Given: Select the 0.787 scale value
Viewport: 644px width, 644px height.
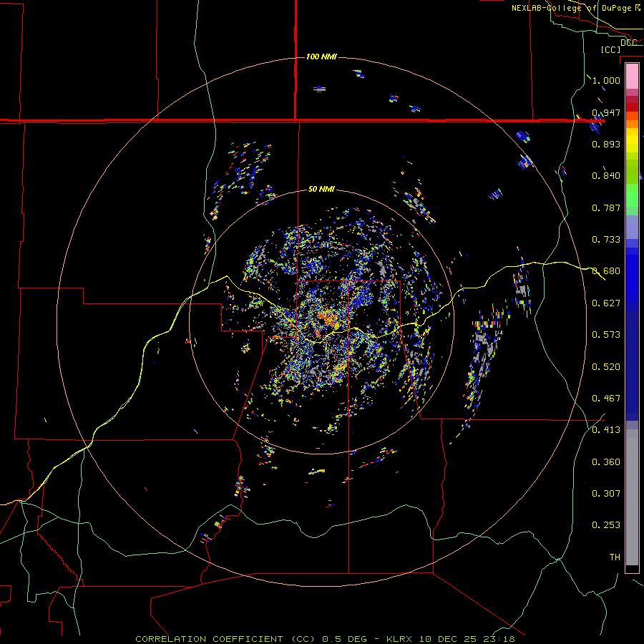Looking at the screenshot, I should tap(606, 208).
